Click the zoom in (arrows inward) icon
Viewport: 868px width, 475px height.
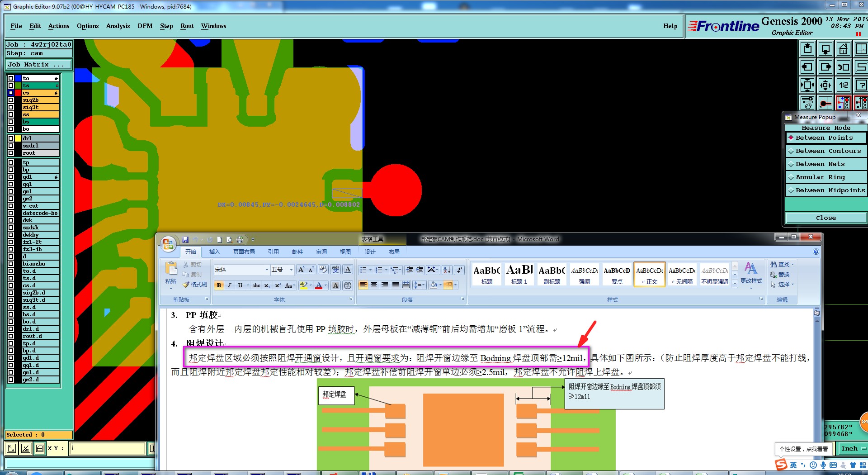(807, 85)
